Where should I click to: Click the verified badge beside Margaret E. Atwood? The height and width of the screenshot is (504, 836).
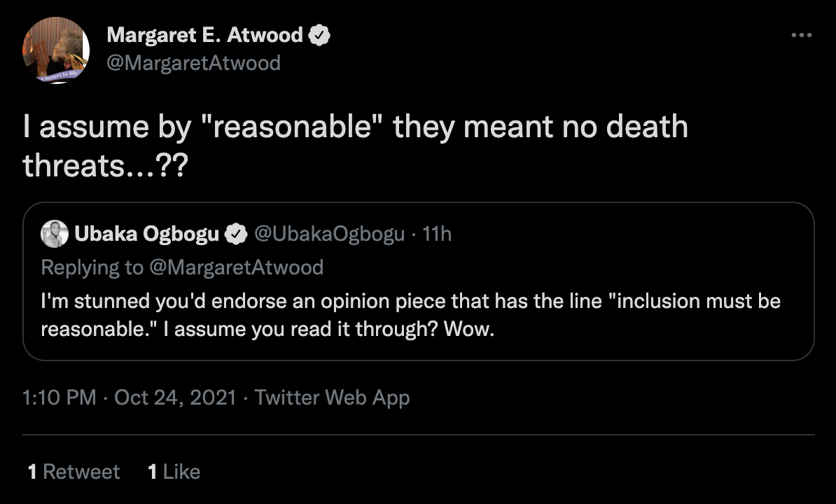point(320,34)
